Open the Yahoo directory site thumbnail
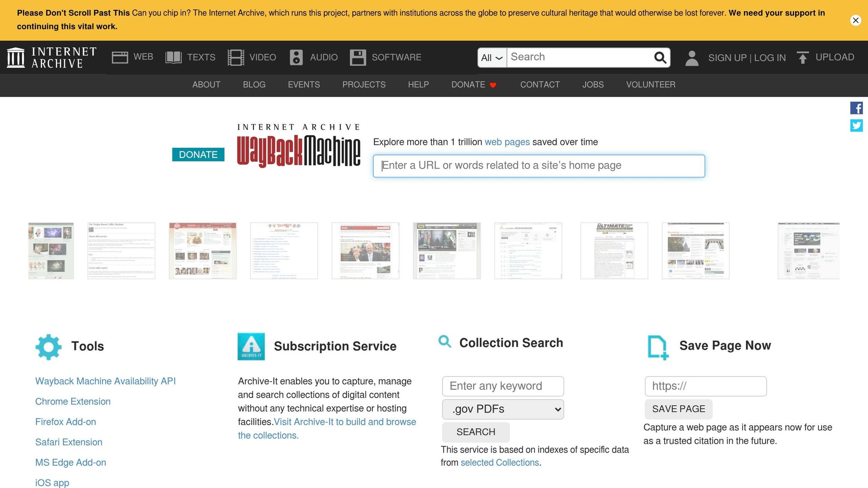 coord(284,251)
